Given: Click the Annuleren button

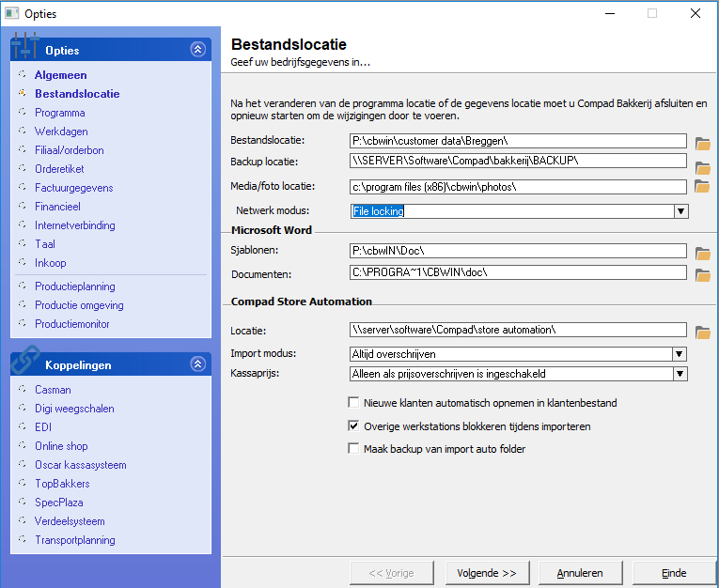Looking at the screenshot, I should pyautogui.click(x=580, y=573).
